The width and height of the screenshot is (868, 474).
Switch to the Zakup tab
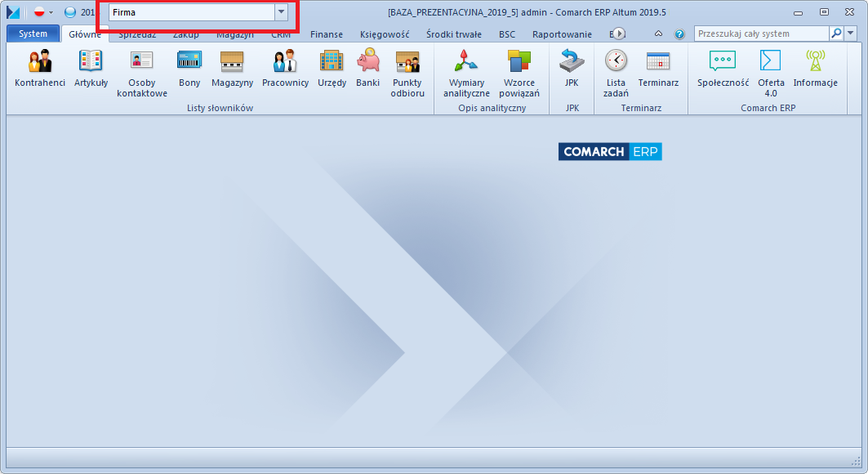(x=185, y=34)
